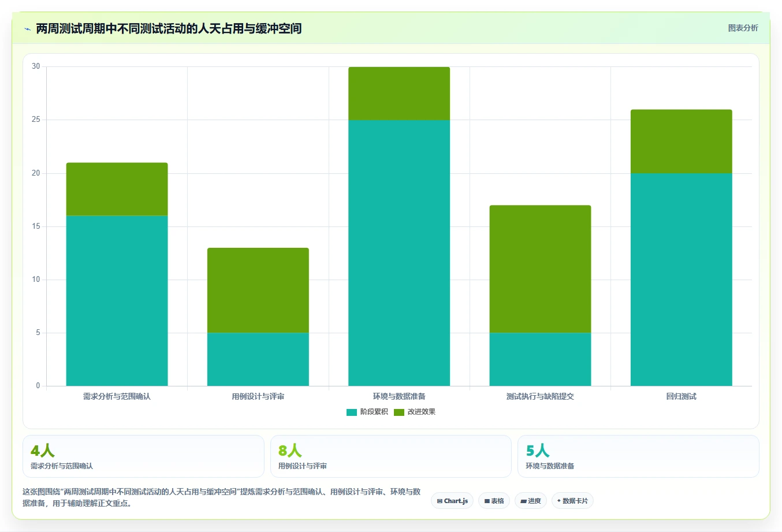Click y-axis tick value 15
782x532 pixels.
[x=36, y=226]
